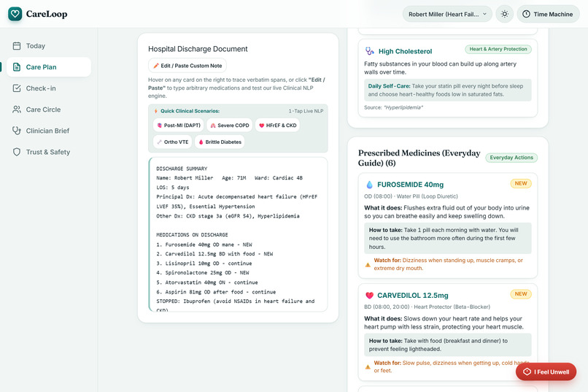Click the Check-in checkbox icon

(x=17, y=88)
